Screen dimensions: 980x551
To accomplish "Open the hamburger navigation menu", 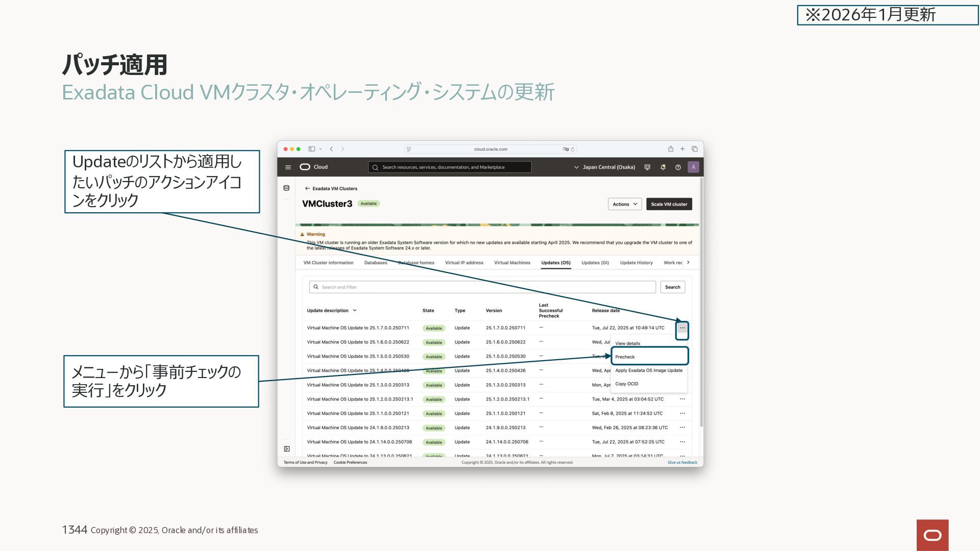I will pyautogui.click(x=288, y=167).
